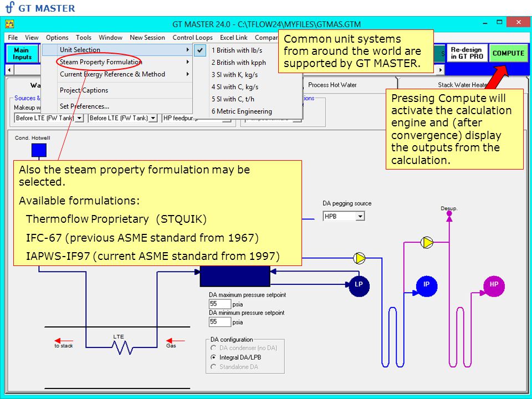Image resolution: width=532 pixels, height=399 pixels.
Task: Choose Steam Property Formulation menu entry
Action: pos(117,62)
